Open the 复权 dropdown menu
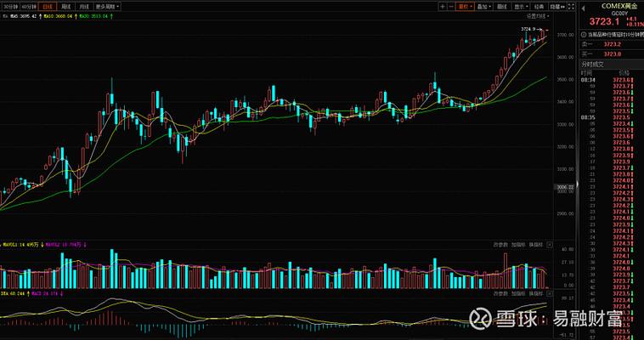 click(x=465, y=6)
